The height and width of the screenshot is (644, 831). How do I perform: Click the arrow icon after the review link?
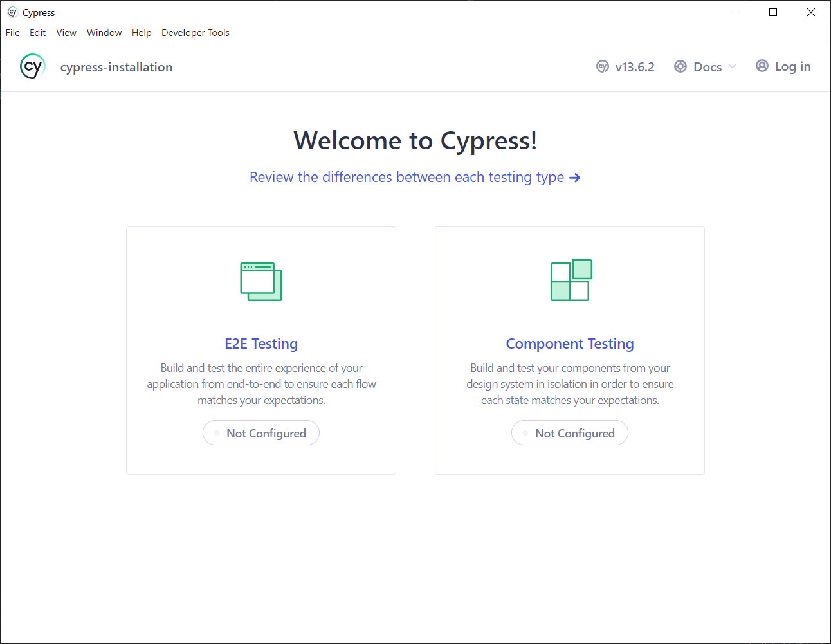point(575,178)
